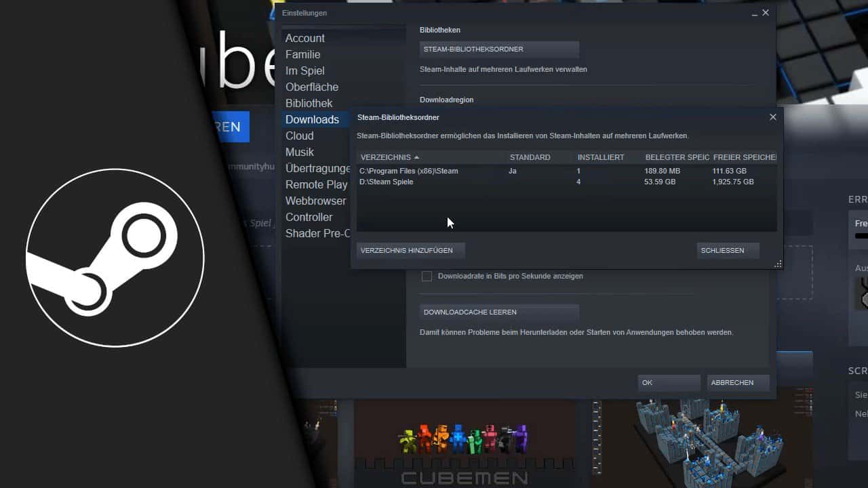The image size is (868, 488).
Task: Show the Musik settings page
Action: point(300,152)
